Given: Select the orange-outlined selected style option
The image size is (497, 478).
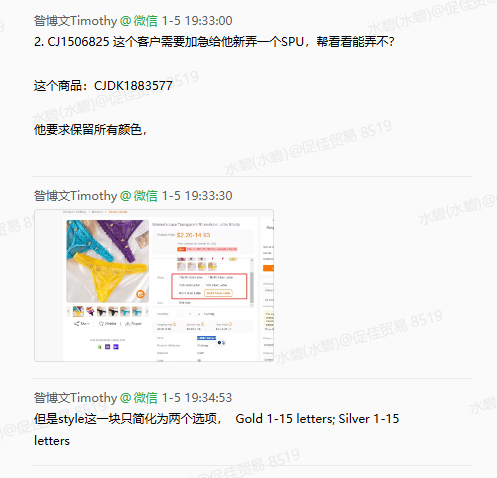Looking at the screenshot, I should tap(218, 293).
